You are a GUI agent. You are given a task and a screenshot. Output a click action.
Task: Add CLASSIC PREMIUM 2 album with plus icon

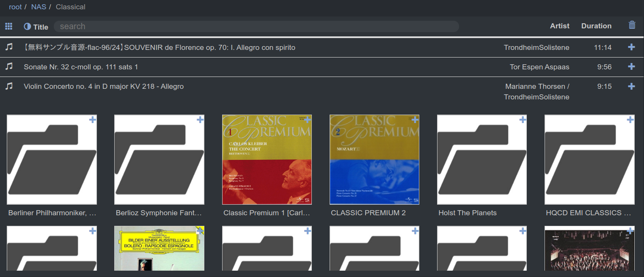(415, 120)
